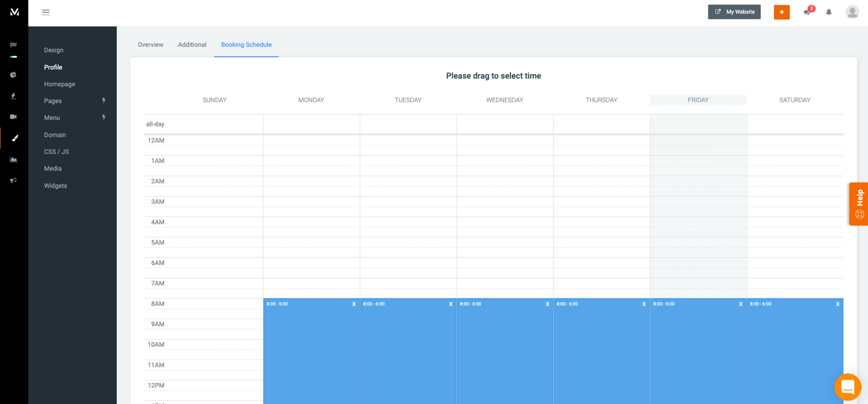Select the paintbrush design tool in the sidebar

13,138
